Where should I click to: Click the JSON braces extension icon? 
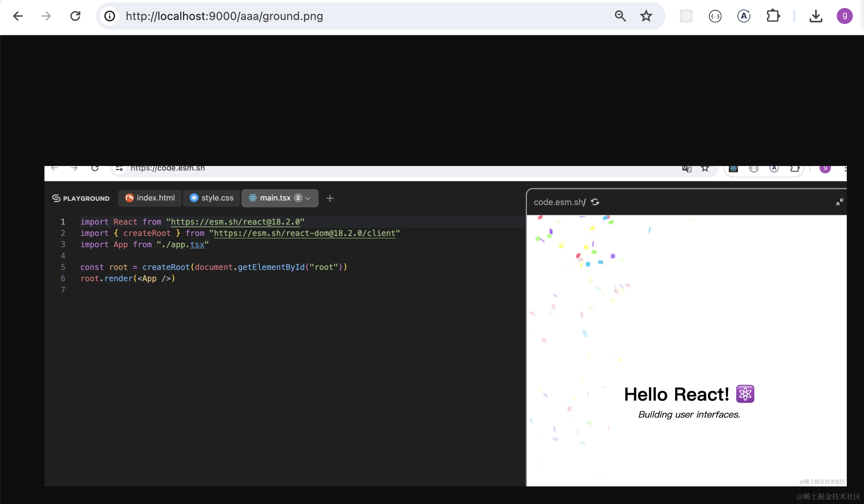[x=715, y=16]
